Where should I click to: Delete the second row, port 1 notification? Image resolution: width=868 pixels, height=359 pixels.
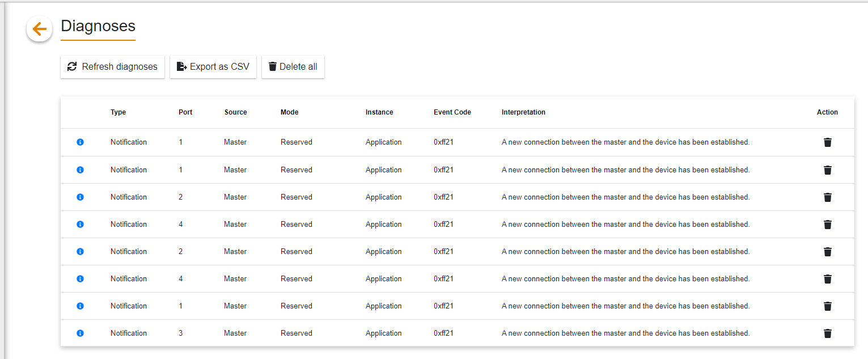[x=827, y=170]
